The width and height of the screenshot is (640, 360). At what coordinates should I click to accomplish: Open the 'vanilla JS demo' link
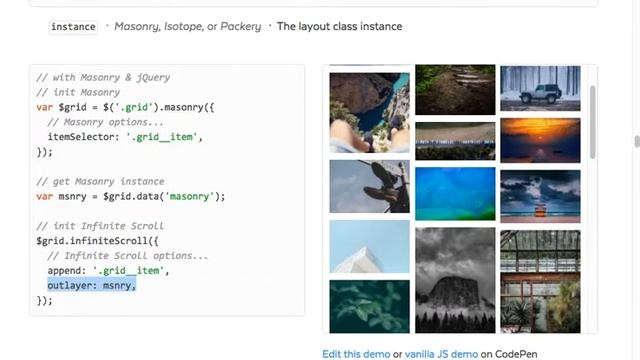click(x=441, y=354)
